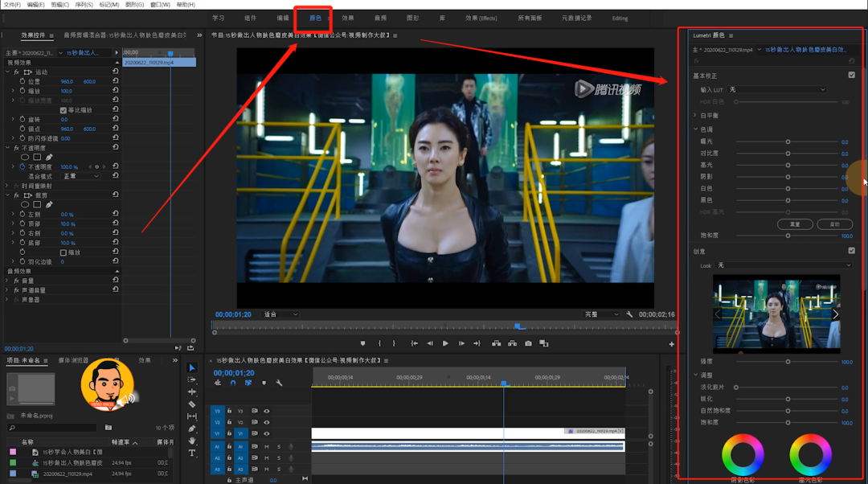Click the 阴影色彩 color wheel
868x484 pixels.
tap(743, 454)
